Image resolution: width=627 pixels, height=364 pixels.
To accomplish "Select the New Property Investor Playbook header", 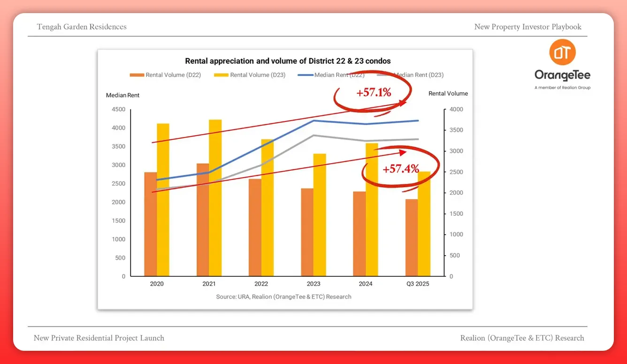I will pyautogui.click(x=528, y=27).
